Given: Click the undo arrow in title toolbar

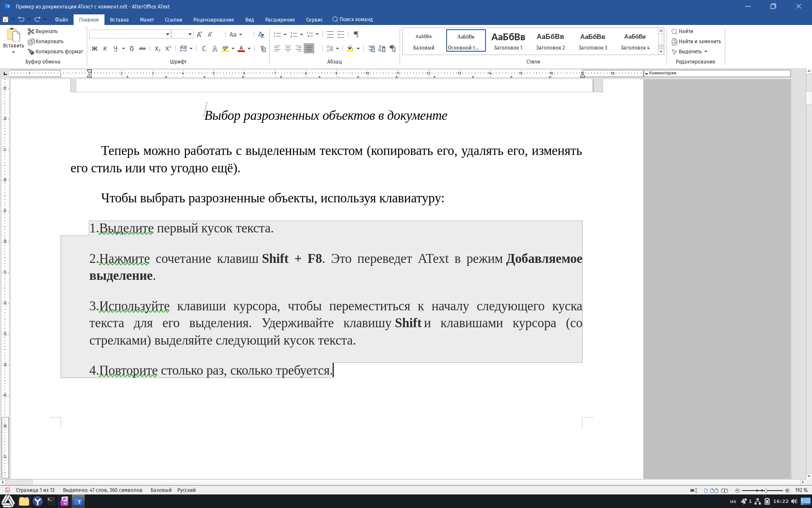Looking at the screenshot, I should click(x=21, y=19).
